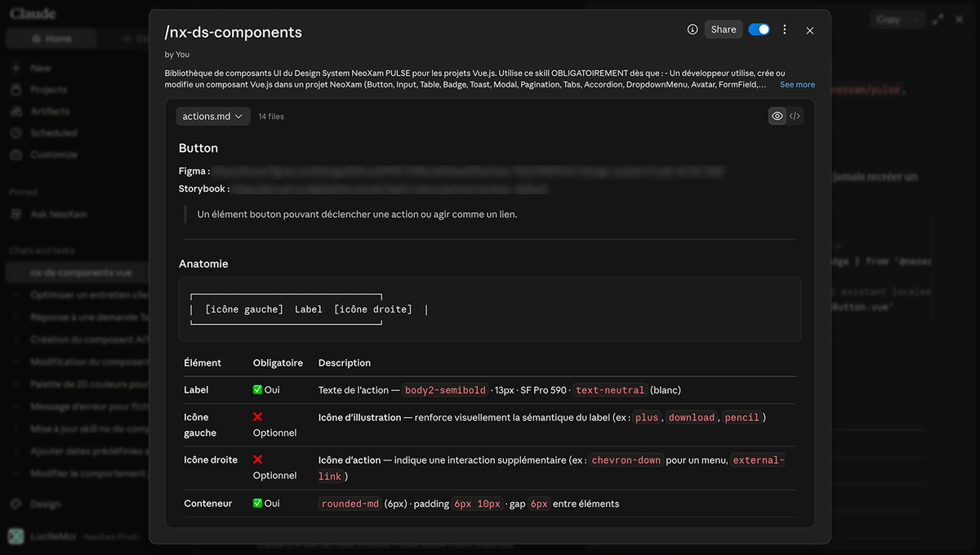This screenshot has width=980, height=555.
Task: Open the three-dot more options menu
Action: tap(785, 29)
